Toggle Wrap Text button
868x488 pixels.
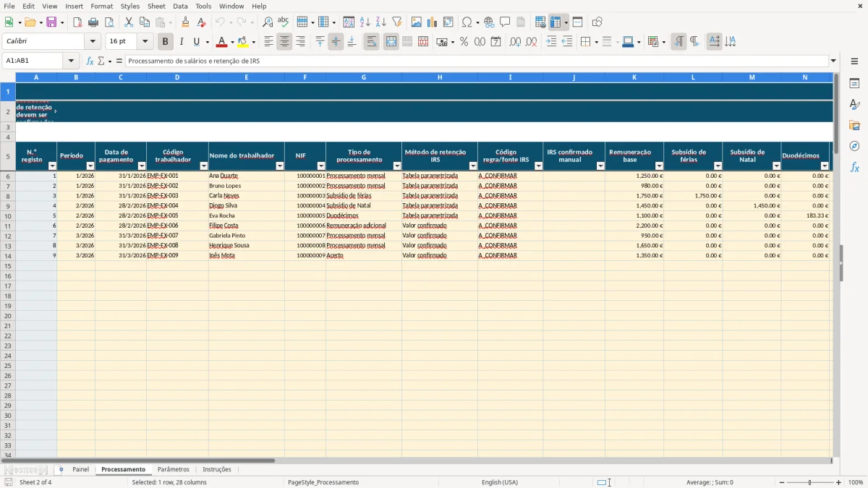pos(371,42)
